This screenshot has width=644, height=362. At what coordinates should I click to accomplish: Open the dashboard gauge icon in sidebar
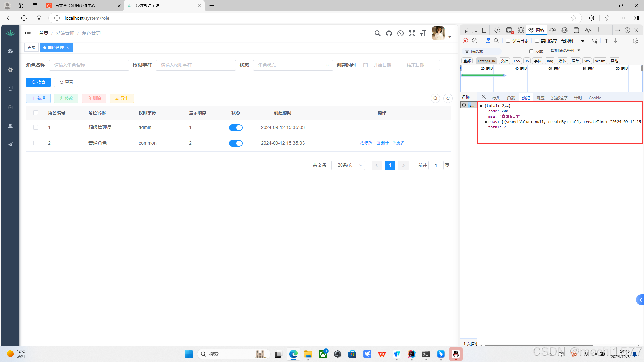(x=10, y=51)
